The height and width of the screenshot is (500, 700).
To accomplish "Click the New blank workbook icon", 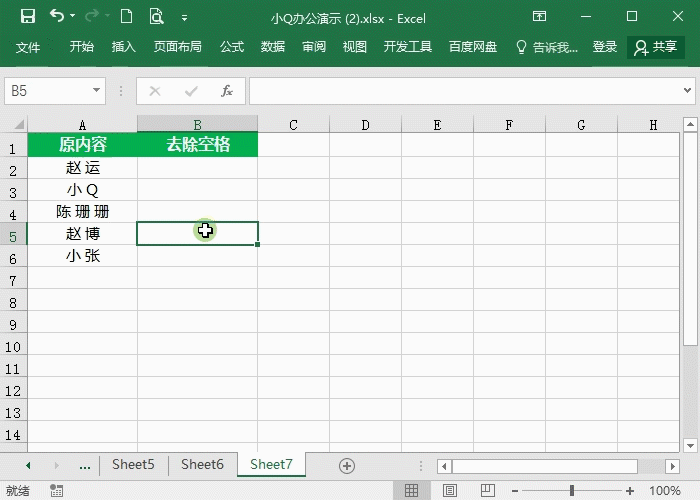I will click(x=127, y=17).
